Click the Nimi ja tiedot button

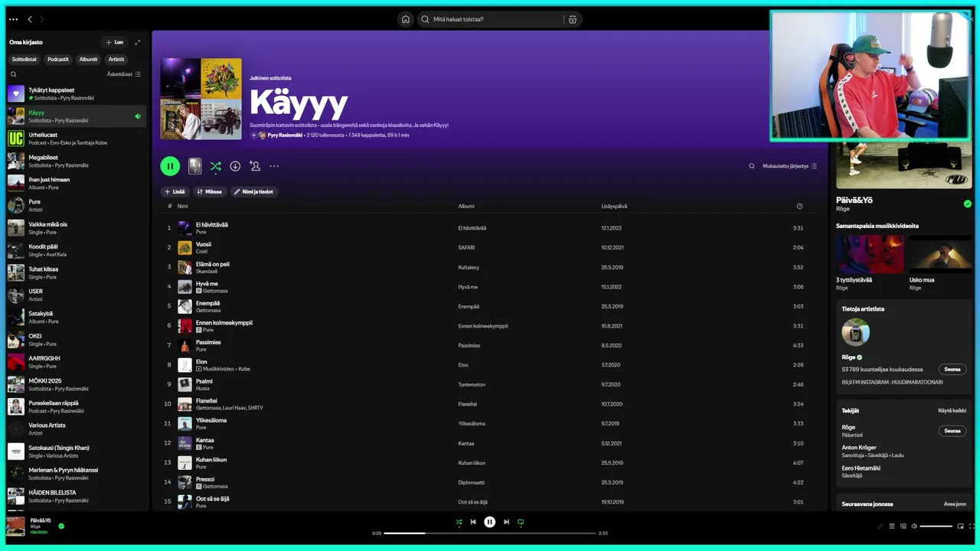254,192
